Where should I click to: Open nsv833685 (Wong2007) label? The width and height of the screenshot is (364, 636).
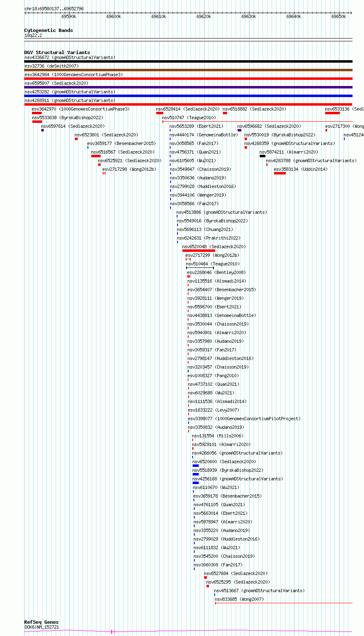[240, 599]
